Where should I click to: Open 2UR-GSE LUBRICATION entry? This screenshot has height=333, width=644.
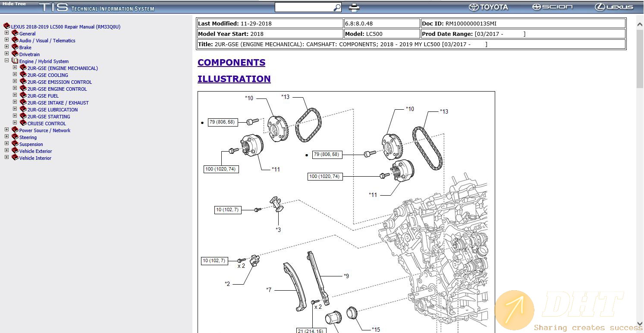point(53,110)
